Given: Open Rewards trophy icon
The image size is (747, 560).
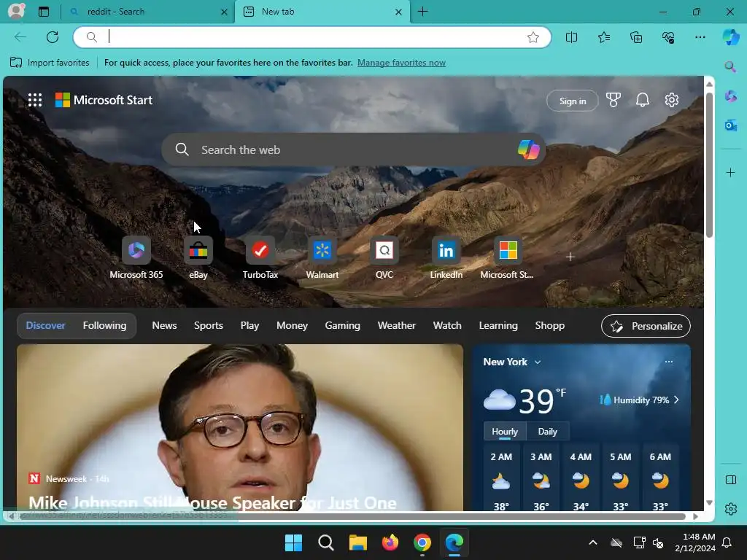Looking at the screenshot, I should pos(613,100).
